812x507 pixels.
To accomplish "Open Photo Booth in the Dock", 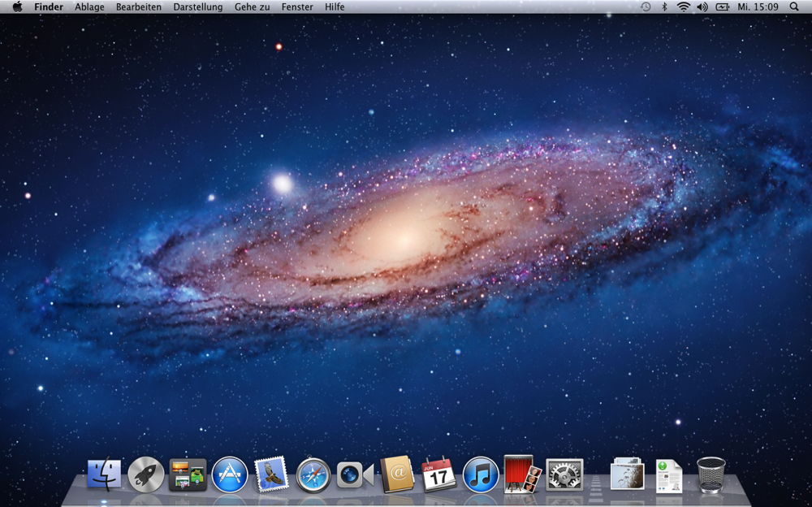I will click(x=522, y=474).
